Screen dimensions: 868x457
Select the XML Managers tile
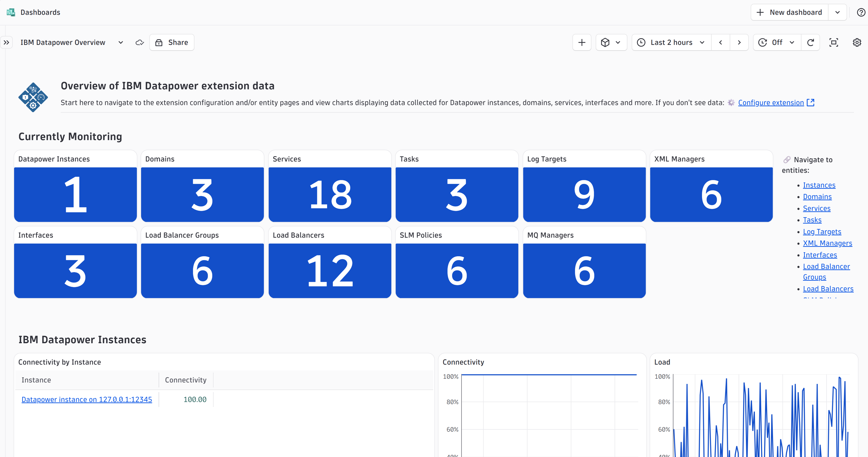coord(711,186)
